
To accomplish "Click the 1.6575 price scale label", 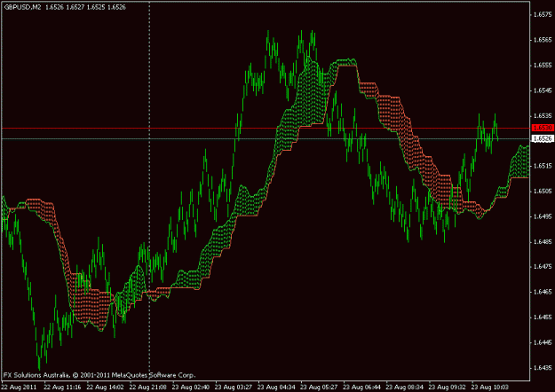I will pyautogui.click(x=543, y=14).
